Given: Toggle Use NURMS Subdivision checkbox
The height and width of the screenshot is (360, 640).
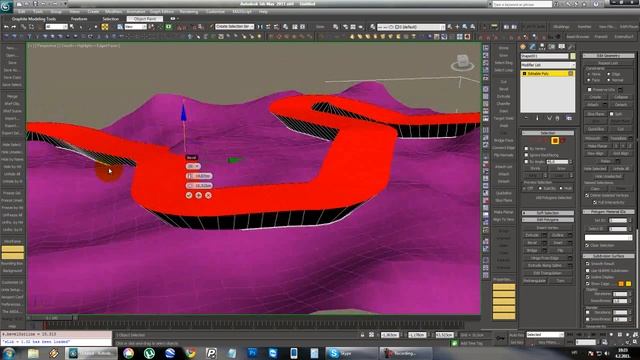Looking at the screenshot, I should point(587,271).
